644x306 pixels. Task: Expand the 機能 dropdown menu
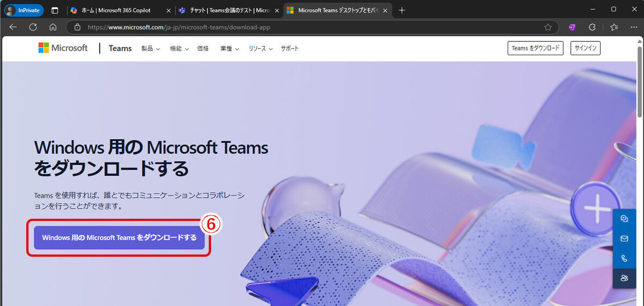pyautogui.click(x=179, y=48)
